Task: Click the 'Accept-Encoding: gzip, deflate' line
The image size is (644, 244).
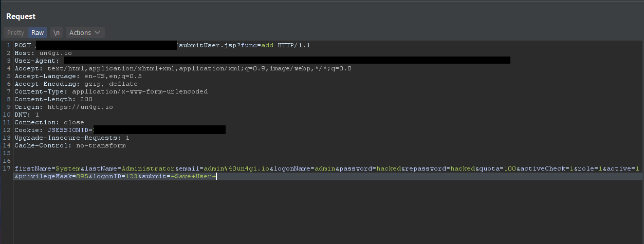Action: [76, 84]
